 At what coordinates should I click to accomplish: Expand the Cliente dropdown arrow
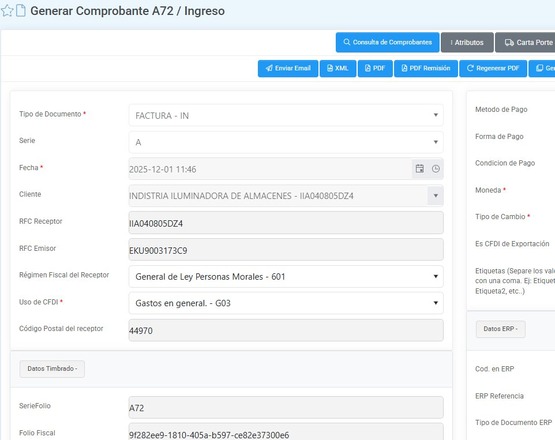coord(436,195)
